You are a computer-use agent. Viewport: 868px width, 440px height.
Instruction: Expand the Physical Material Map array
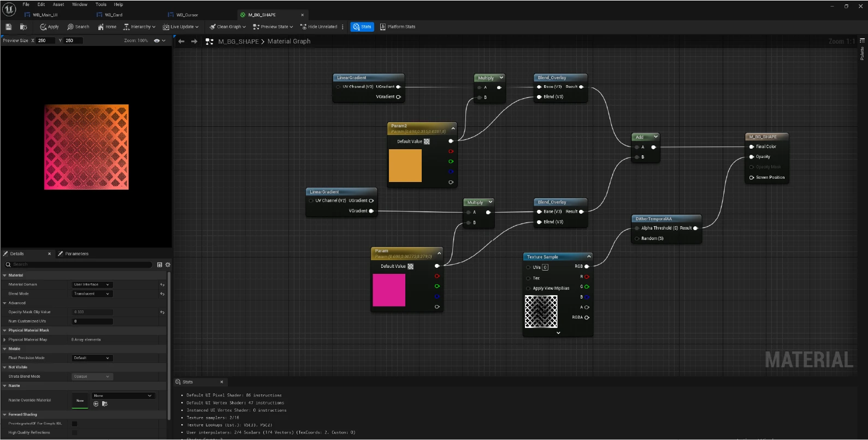pos(4,339)
